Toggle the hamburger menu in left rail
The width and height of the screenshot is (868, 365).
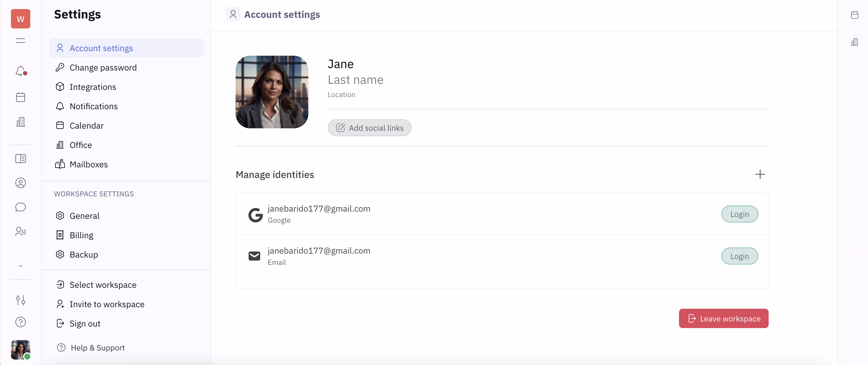[x=21, y=41]
